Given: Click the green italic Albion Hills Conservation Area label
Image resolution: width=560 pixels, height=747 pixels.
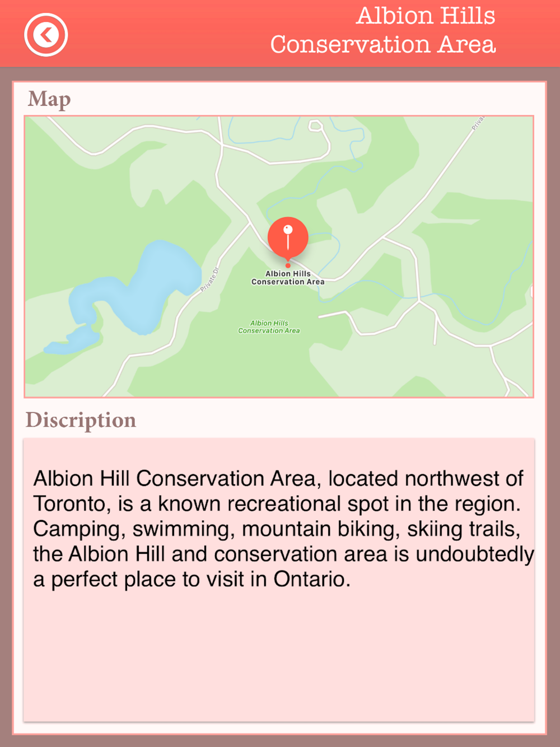Looking at the screenshot, I should click(269, 327).
